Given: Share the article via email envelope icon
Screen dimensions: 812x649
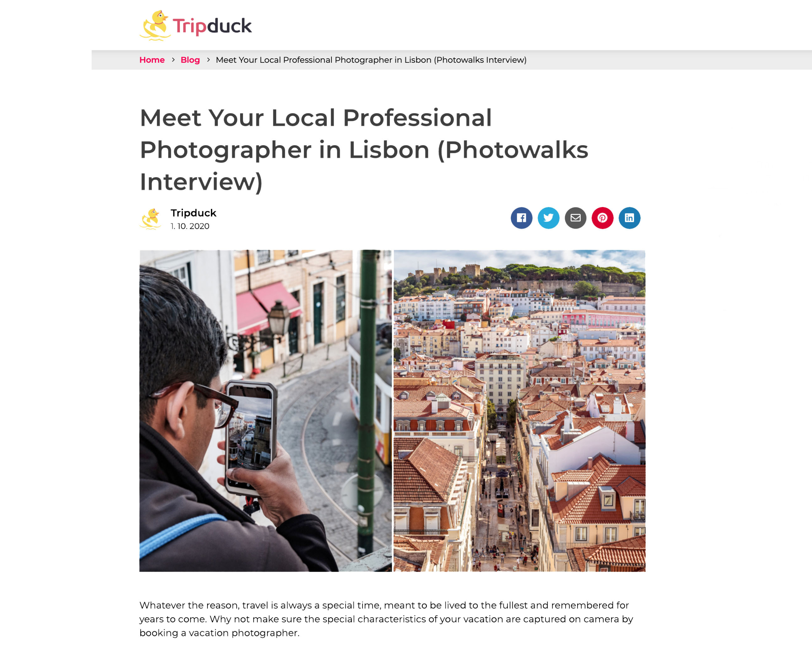Looking at the screenshot, I should pyautogui.click(x=575, y=218).
